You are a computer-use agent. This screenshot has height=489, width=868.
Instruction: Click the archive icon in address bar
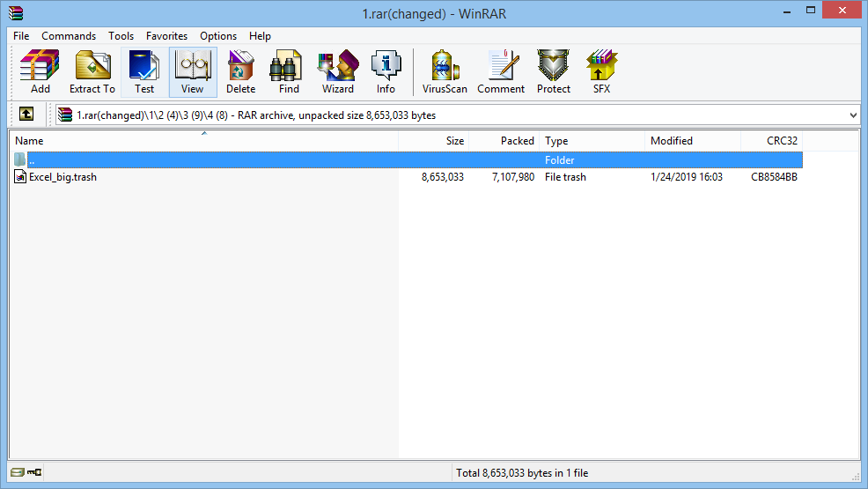[65, 115]
